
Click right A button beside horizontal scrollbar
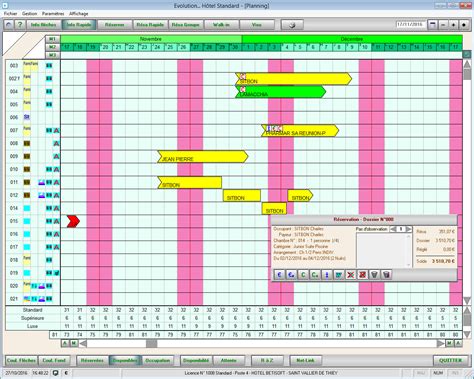pos(458,343)
